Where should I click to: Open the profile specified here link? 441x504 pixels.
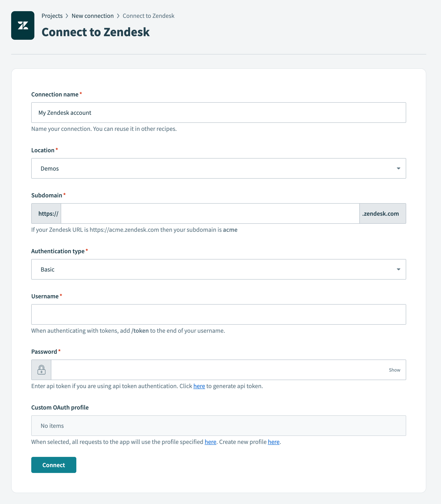click(x=210, y=442)
